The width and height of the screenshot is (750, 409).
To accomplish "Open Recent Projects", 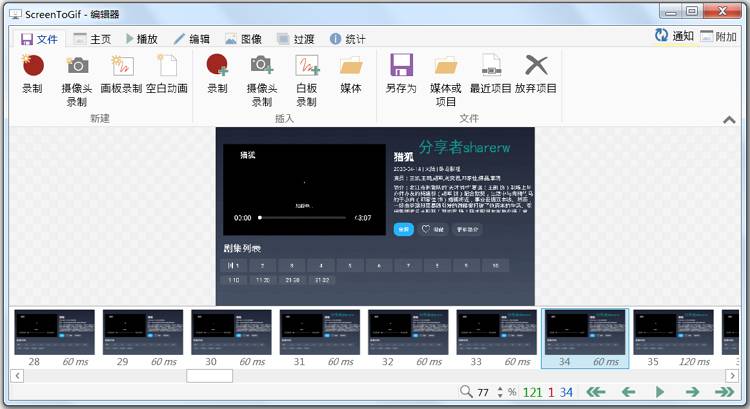I will tap(491, 67).
